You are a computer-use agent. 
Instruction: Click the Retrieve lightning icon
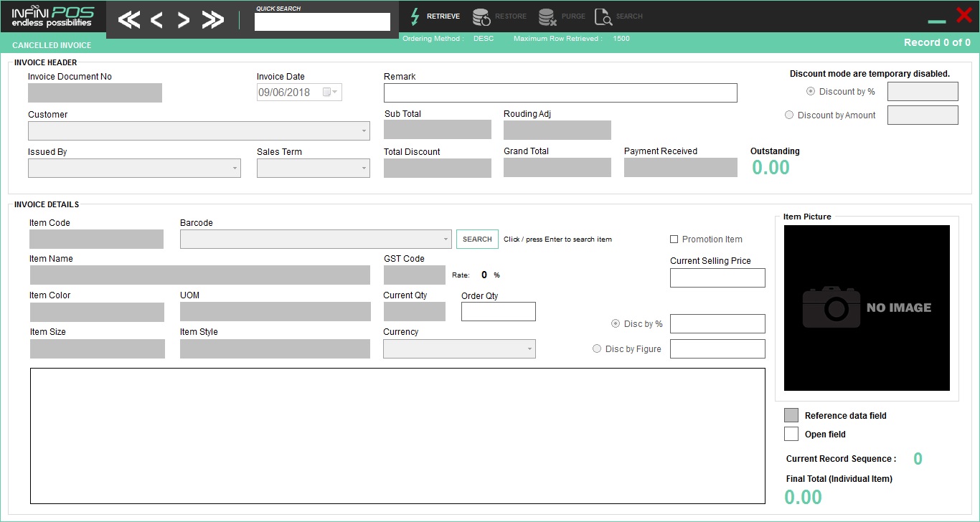pyautogui.click(x=415, y=16)
